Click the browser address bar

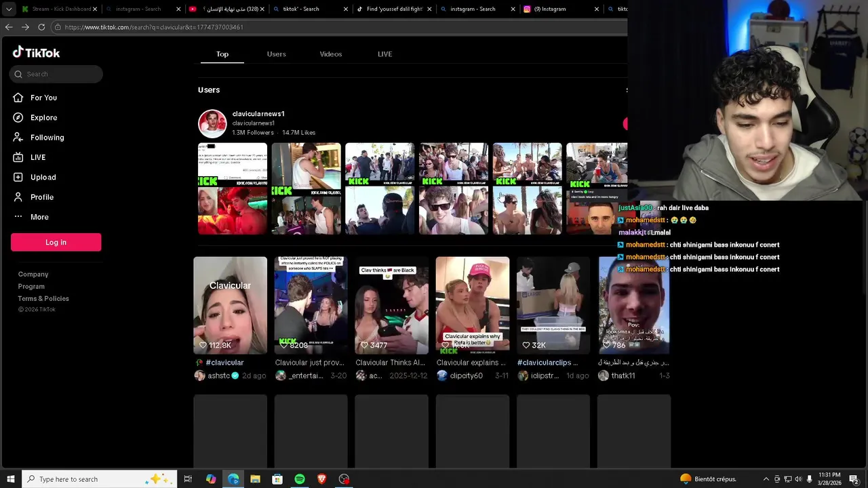pyautogui.click(x=339, y=27)
